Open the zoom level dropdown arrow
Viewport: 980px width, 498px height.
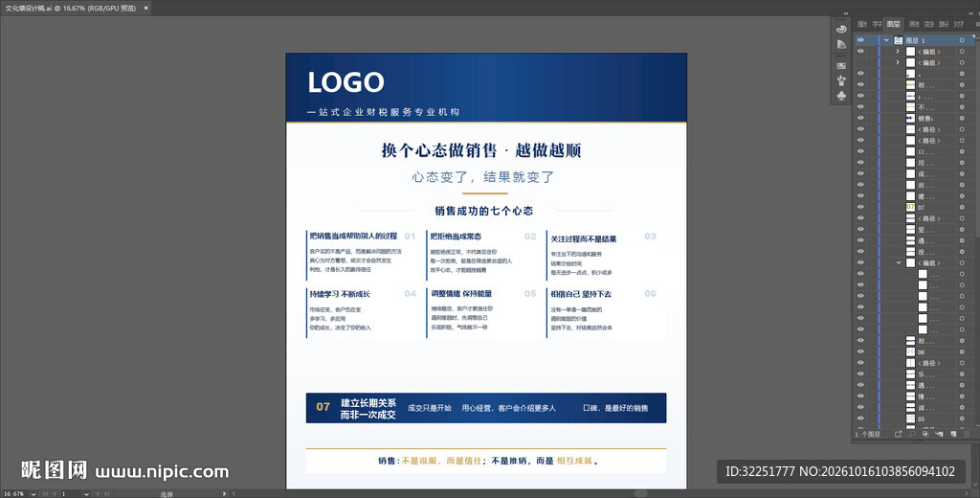[x=33, y=493]
